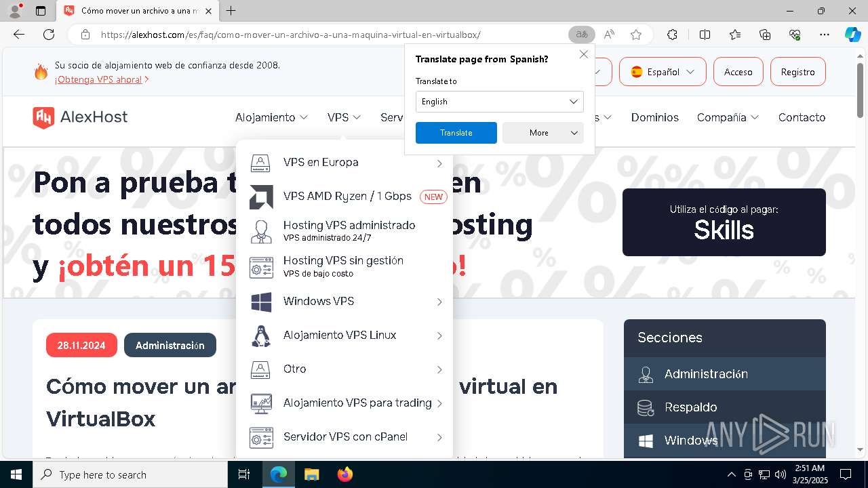Open Respaldo section in sidebar
868x488 pixels.
[x=724, y=407]
